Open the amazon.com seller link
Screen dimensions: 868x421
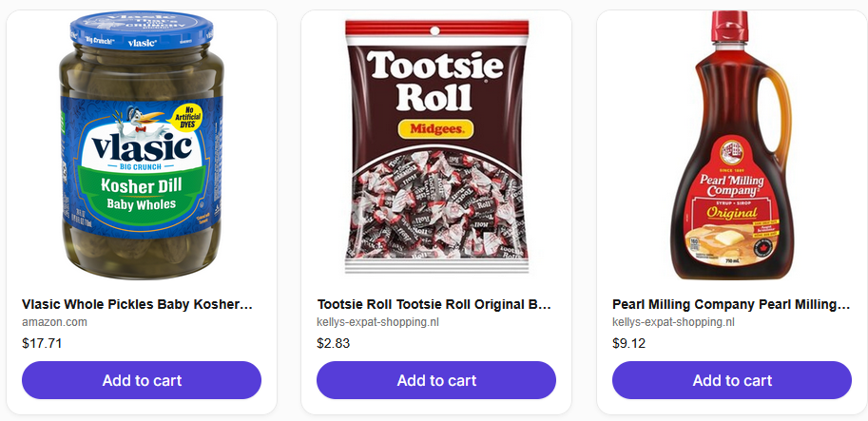(x=54, y=322)
